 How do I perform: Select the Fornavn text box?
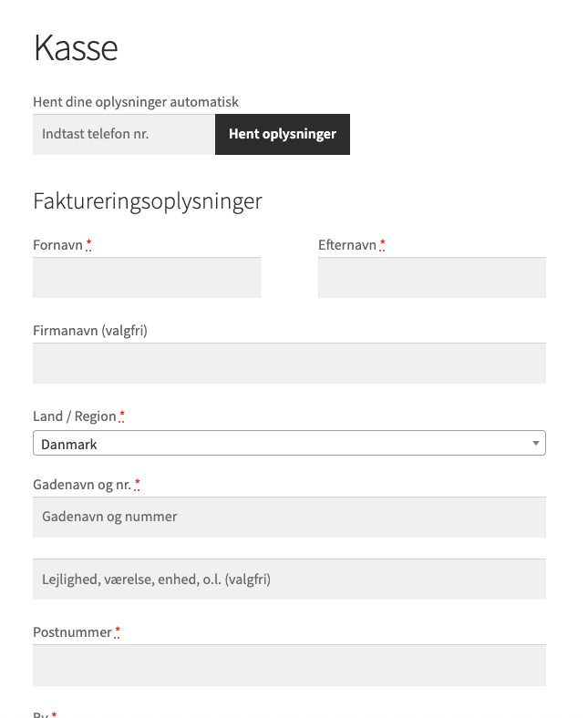(147, 278)
